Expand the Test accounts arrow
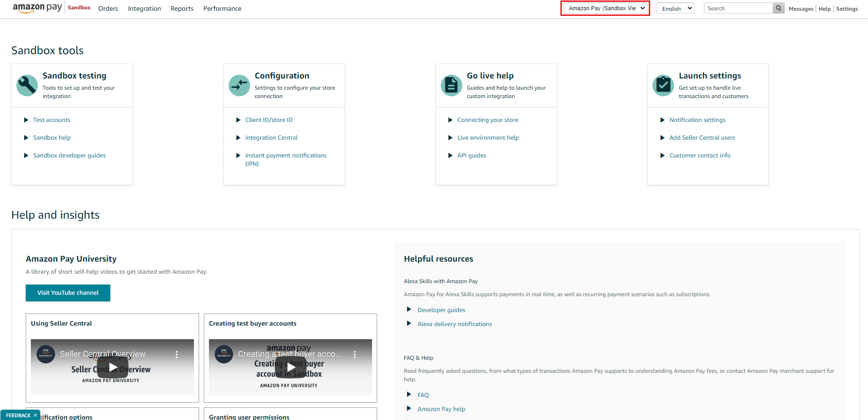Image resolution: width=868 pixels, height=420 pixels. tap(26, 120)
